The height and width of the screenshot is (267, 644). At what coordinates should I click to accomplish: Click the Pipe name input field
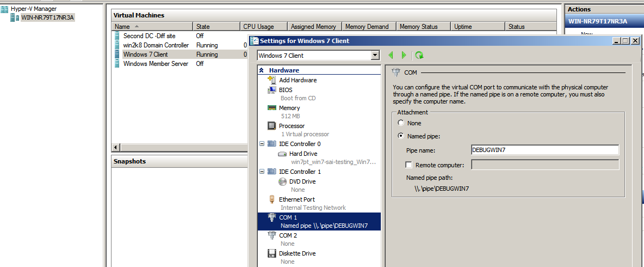tap(545, 150)
